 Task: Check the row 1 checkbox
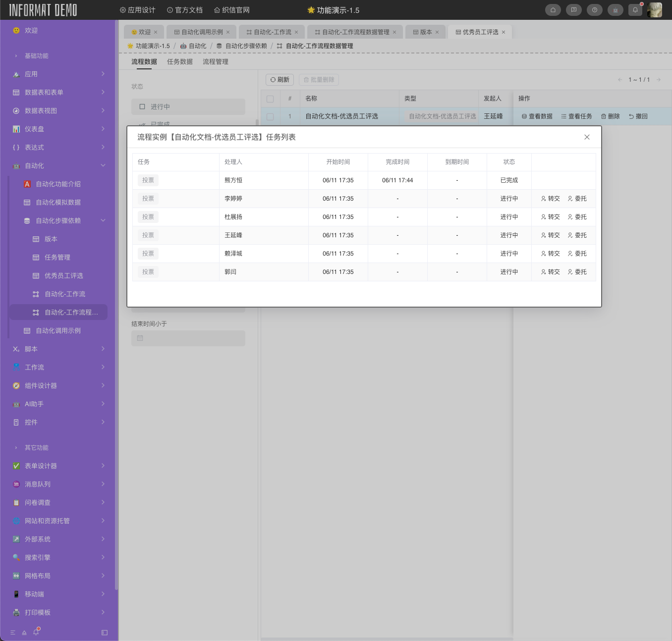270,116
